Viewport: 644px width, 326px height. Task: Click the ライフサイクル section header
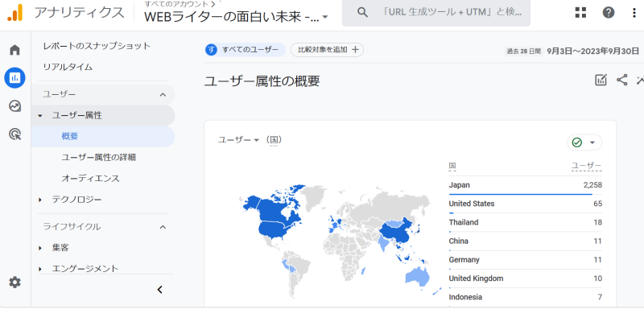pyautogui.click(x=72, y=227)
